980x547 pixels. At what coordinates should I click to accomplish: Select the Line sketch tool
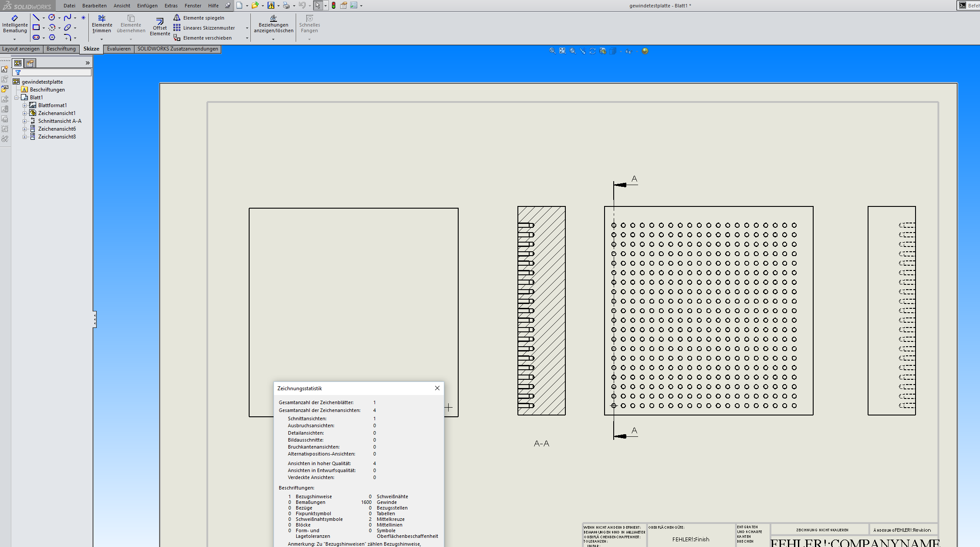tap(36, 17)
